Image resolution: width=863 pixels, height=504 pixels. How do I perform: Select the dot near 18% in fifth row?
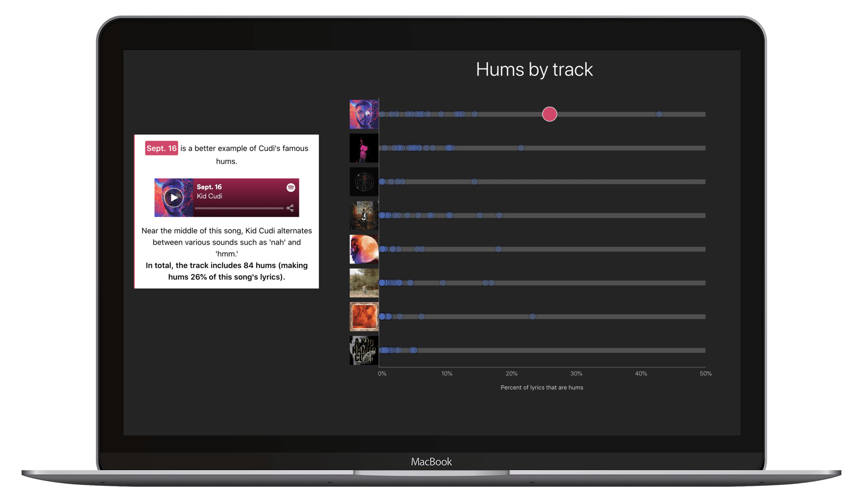pos(498,249)
